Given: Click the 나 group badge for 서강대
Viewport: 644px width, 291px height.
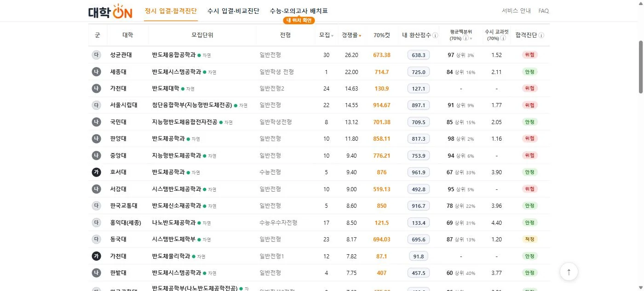Looking at the screenshot, I should 96,189.
